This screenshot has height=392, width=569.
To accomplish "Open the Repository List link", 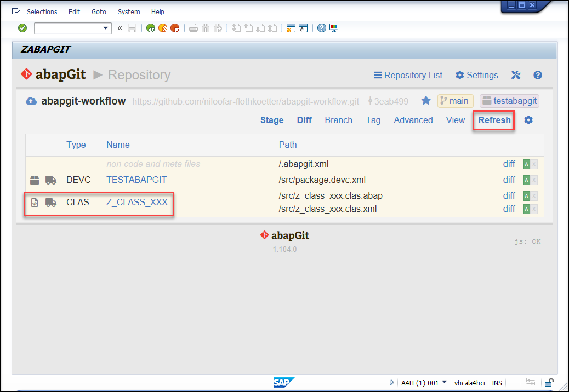I will point(408,76).
